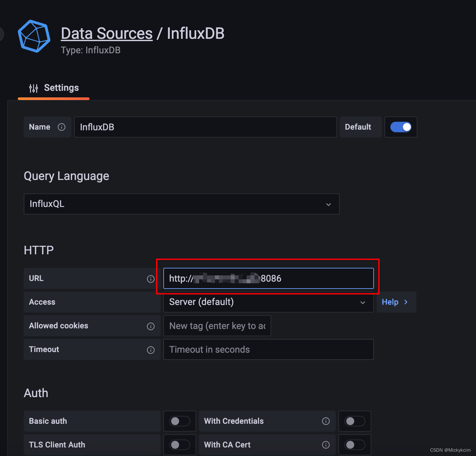Click the Timeout field label

click(44, 349)
